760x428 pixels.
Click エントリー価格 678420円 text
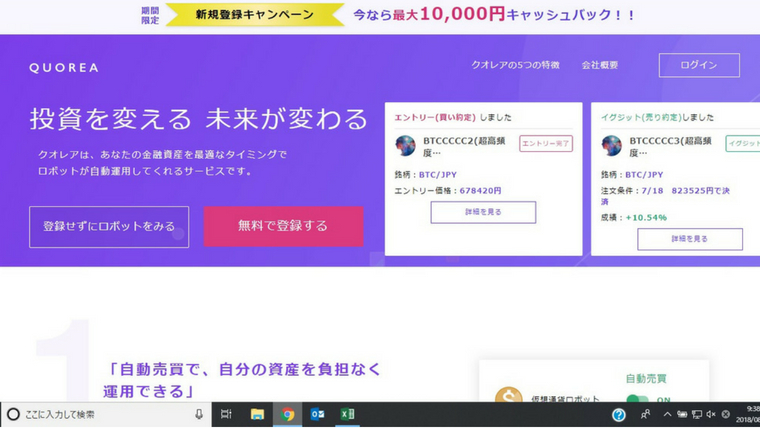click(x=448, y=191)
